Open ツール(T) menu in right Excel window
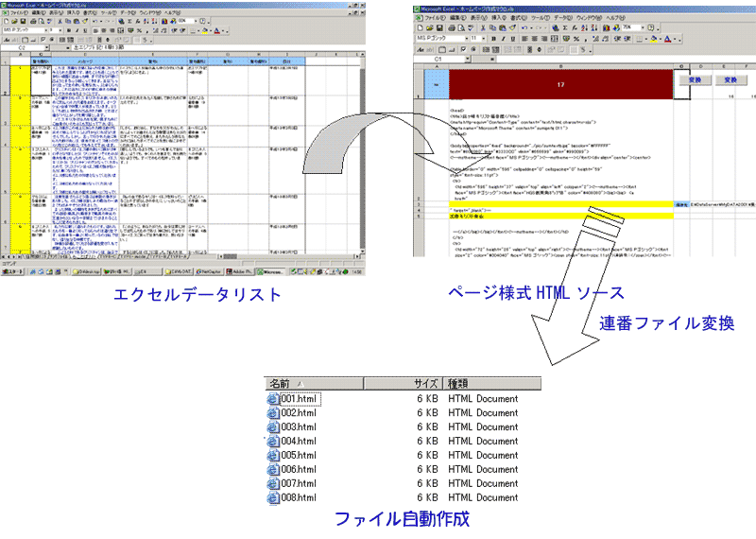 point(541,18)
